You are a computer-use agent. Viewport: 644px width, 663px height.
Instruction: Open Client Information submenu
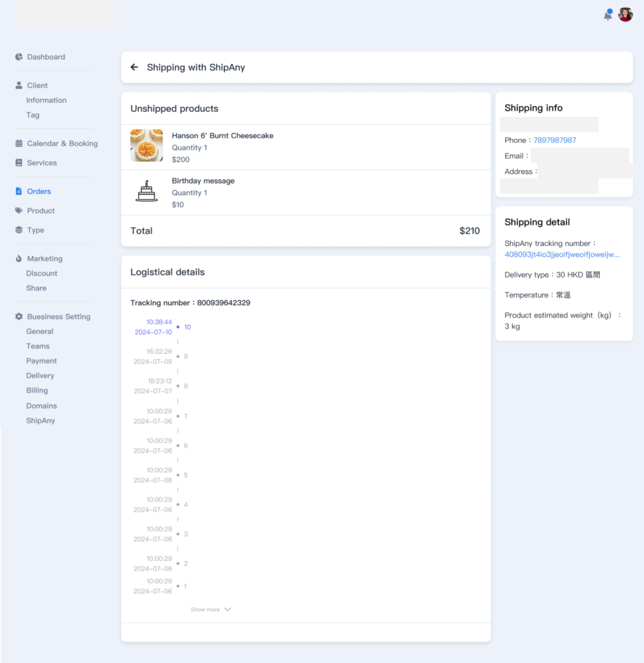[46, 100]
